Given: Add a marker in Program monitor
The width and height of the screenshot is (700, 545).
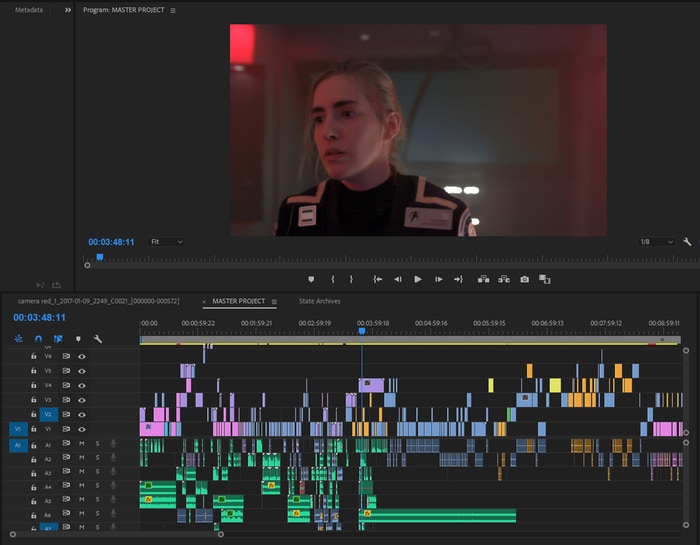Looking at the screenshot, I should pyautogui.click(x=311, y=279).
